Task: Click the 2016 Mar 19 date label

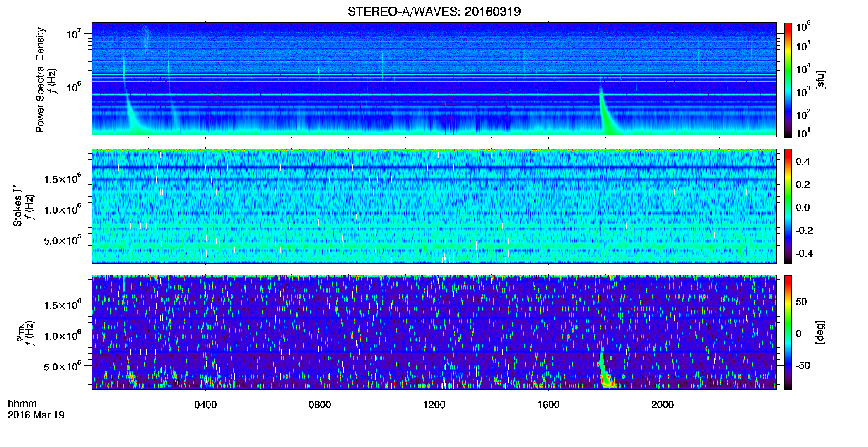Action: tap(36, 415)
